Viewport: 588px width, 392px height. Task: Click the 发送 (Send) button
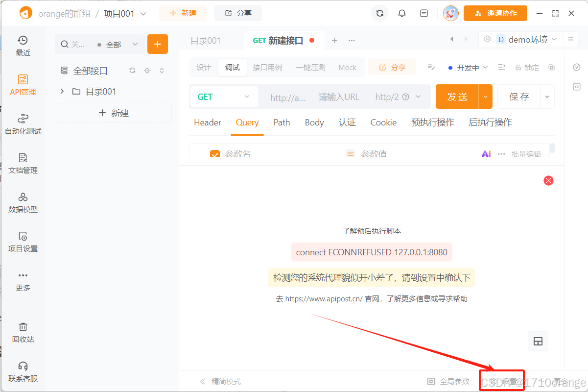tap(458, 97)
